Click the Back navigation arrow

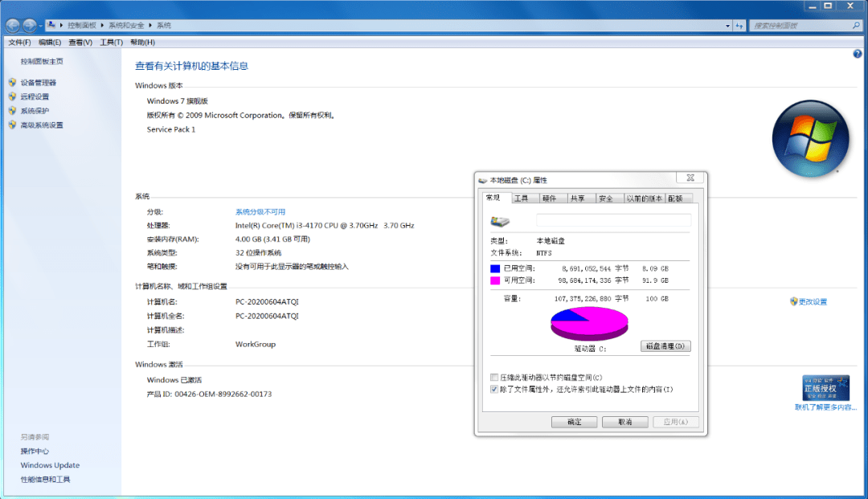[x=13, y=25]
